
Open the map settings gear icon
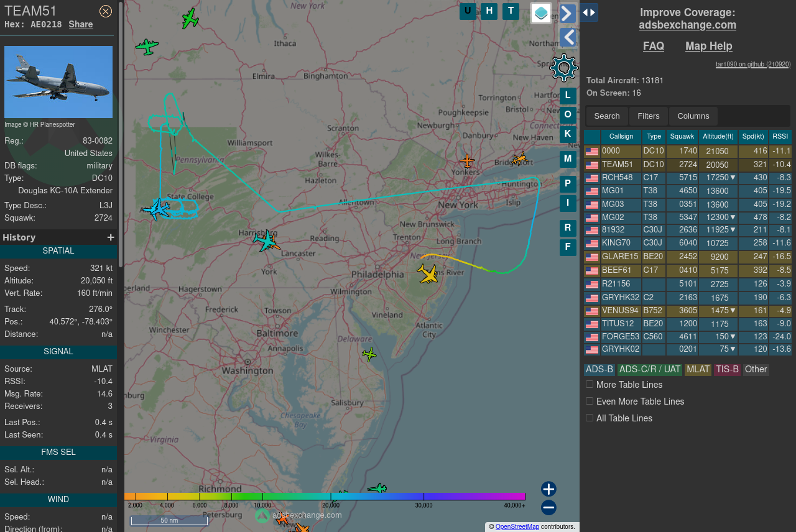click(564, 67)
